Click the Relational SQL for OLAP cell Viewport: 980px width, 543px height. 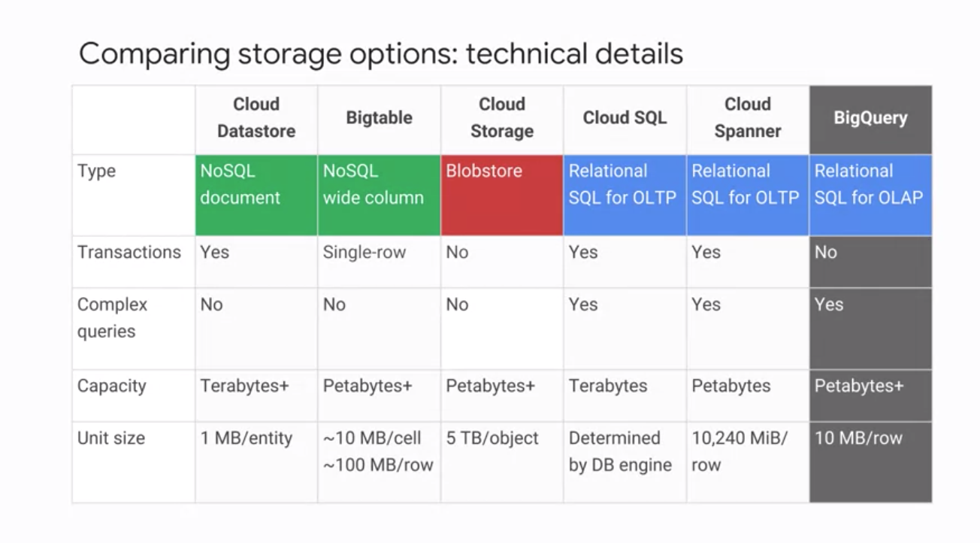(870, 196)
